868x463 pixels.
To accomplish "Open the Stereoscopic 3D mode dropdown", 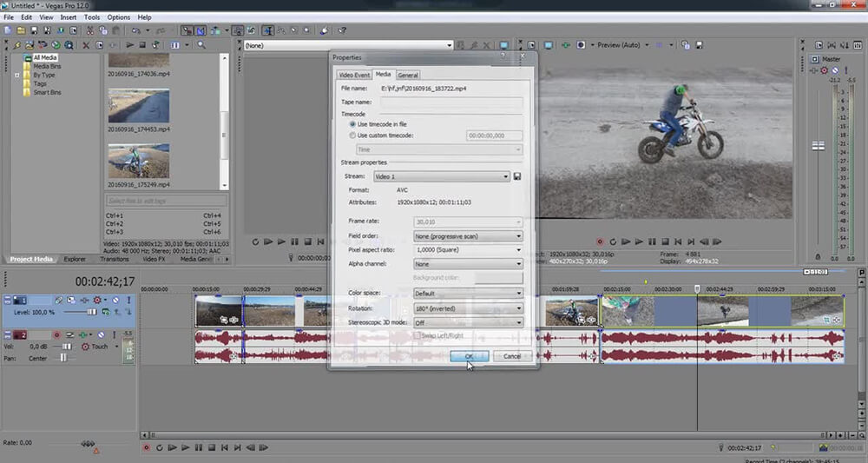I will tap(468, 322).
